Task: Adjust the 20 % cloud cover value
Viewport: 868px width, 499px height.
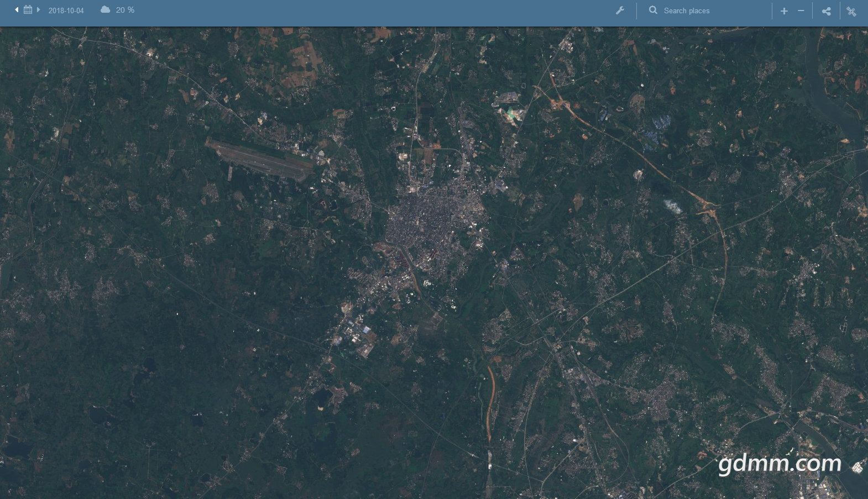Action: coord(125,10)
